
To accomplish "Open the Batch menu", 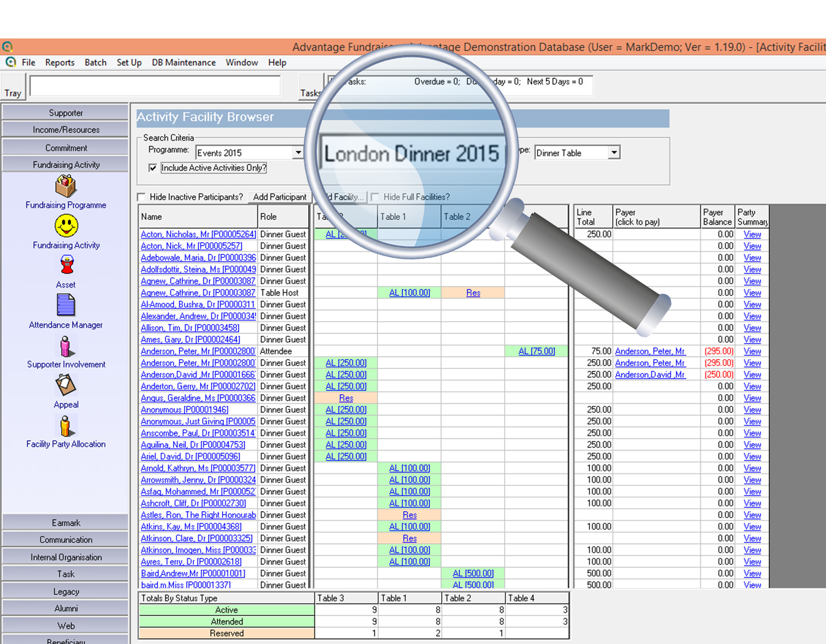I will pos(96,62).
